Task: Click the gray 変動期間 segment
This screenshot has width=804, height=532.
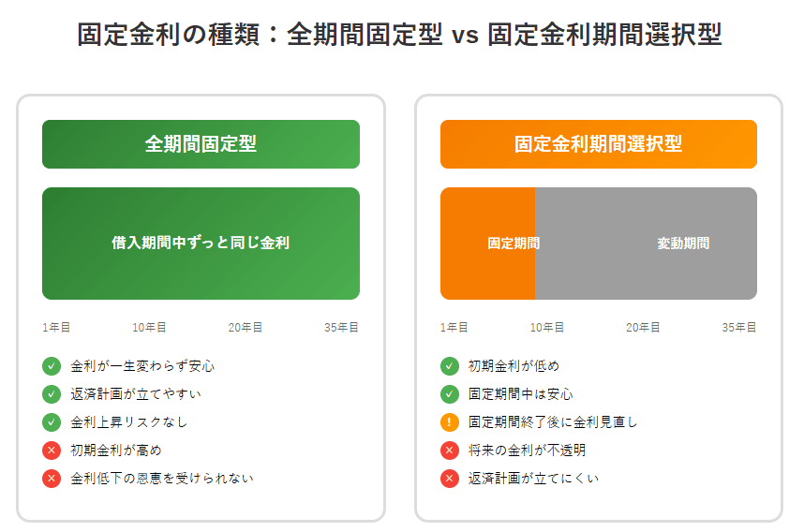Action: pyautogui.click(x=646, y=244)
